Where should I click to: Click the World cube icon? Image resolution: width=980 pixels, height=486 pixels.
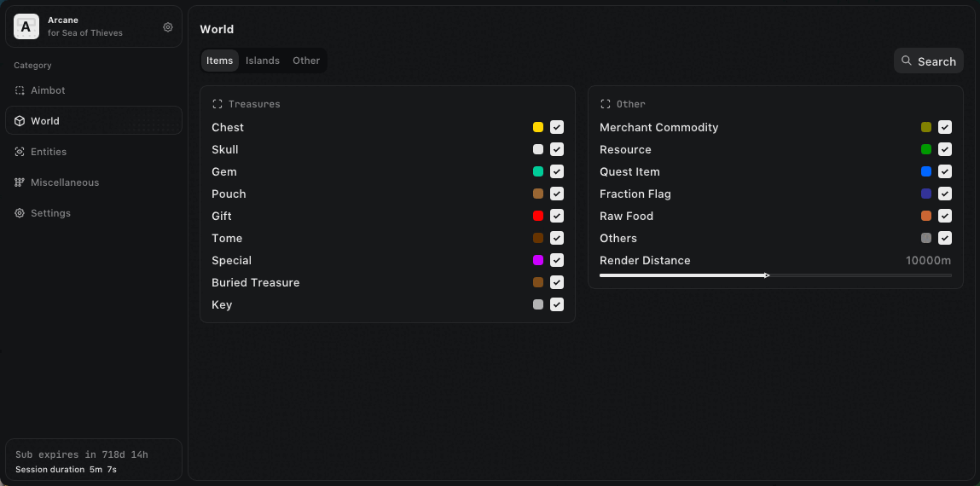[x=20, y=121]
